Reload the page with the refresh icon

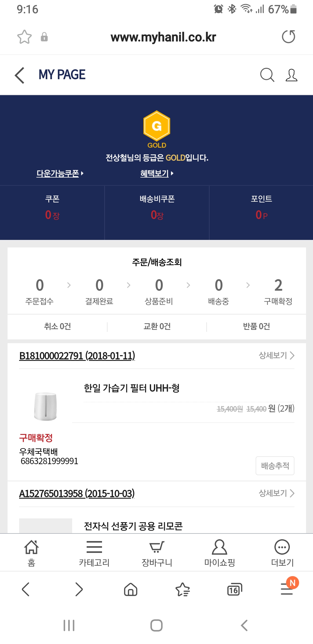click(x=288, y=37)
